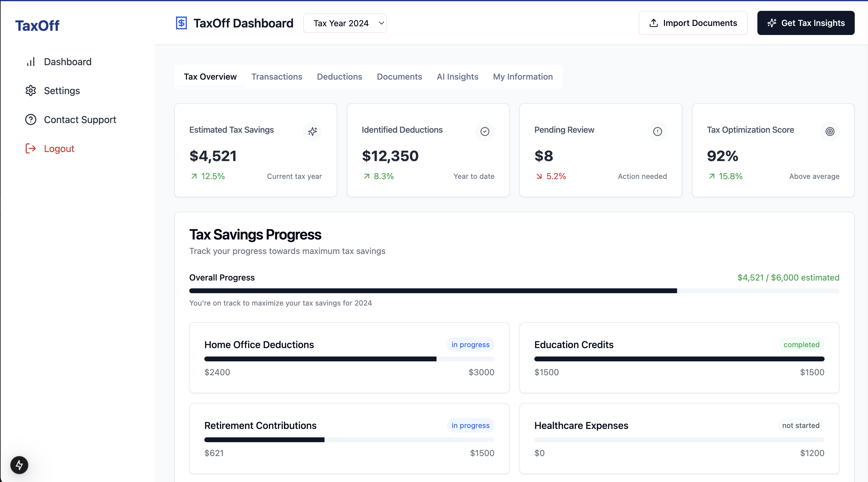The image size is (868, 482).
Task: Click the Get Tax Insights button
Action: point(806,23)
